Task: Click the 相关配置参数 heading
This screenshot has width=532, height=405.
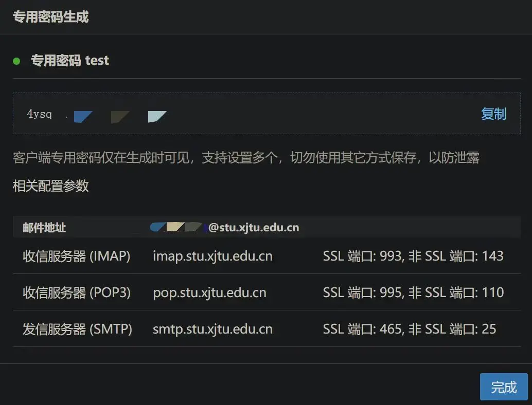Action: 50,186
